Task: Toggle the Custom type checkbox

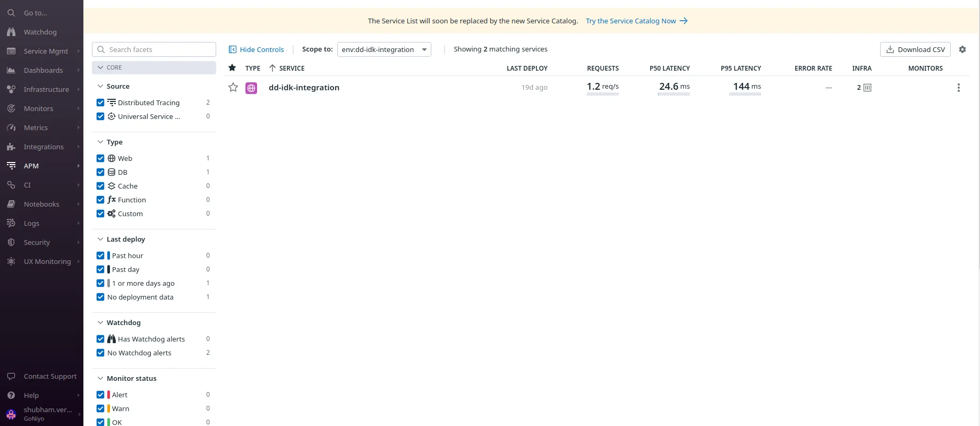Action: tap(100, 214)
